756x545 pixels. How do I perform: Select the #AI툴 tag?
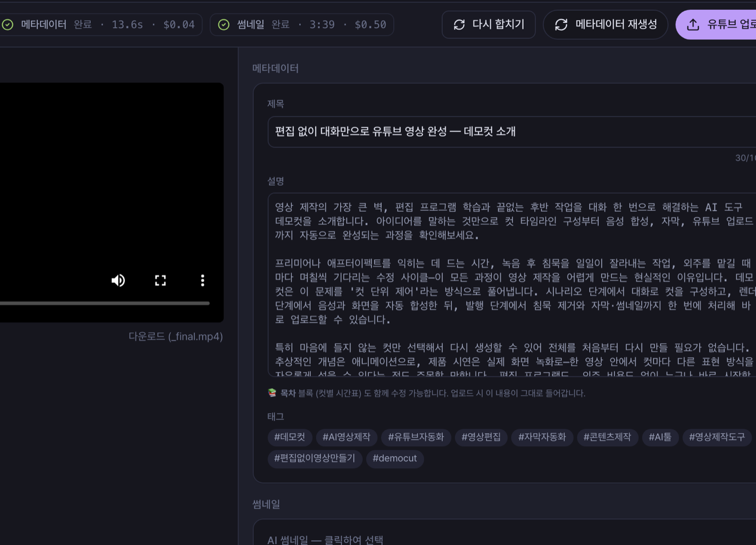coord(660,437)
